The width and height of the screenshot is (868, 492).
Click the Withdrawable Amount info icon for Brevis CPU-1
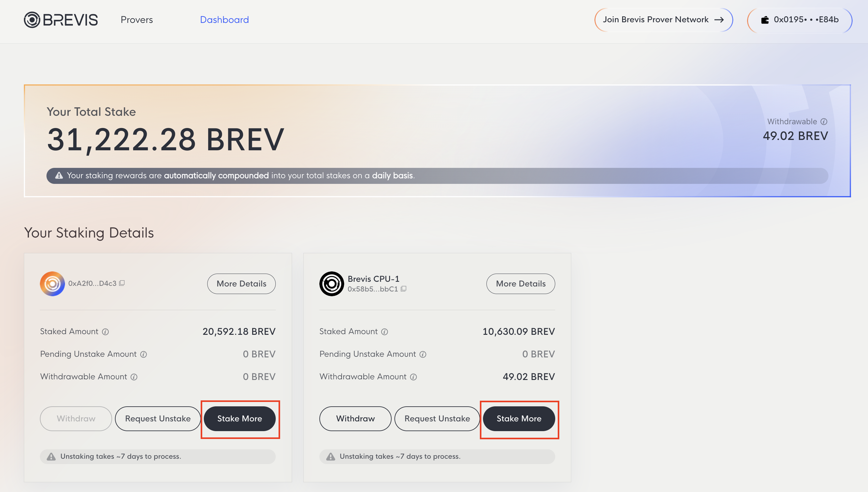pyautogui.click(x=413, y=377)
